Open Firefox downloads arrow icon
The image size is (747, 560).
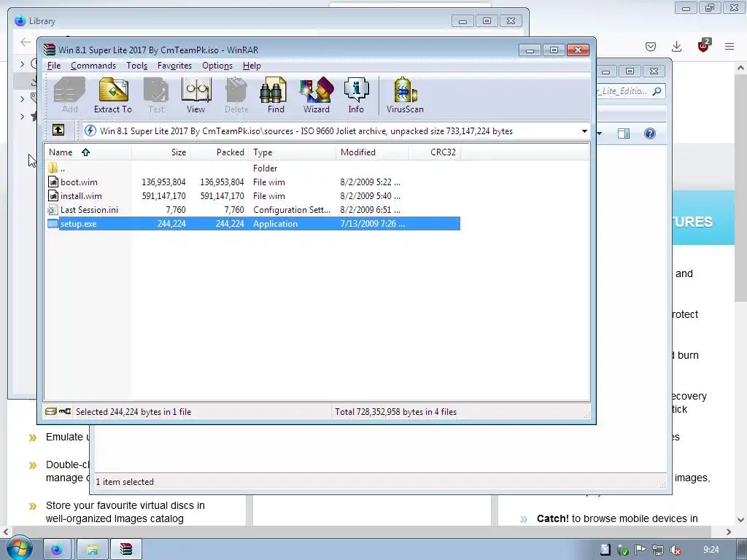pyautogui.click(x=676, y=46)
